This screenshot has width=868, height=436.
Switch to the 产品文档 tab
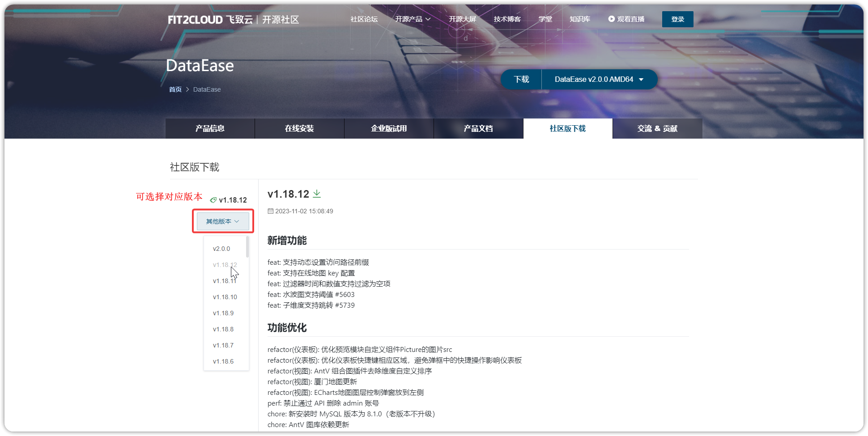click(478, 128)
